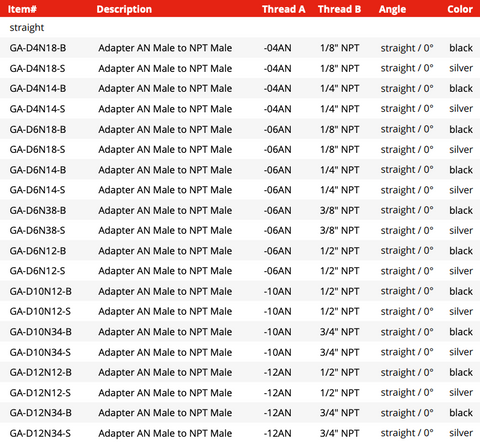Click the -10AN cell in GA-D10N34-B row
Screen dimensions: 480x447
[278, 332]
